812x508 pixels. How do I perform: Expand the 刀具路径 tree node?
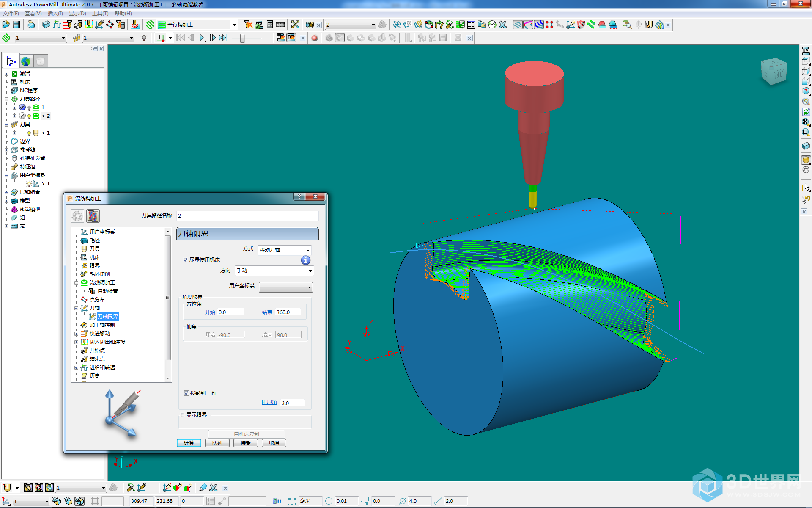click(7, 99)
